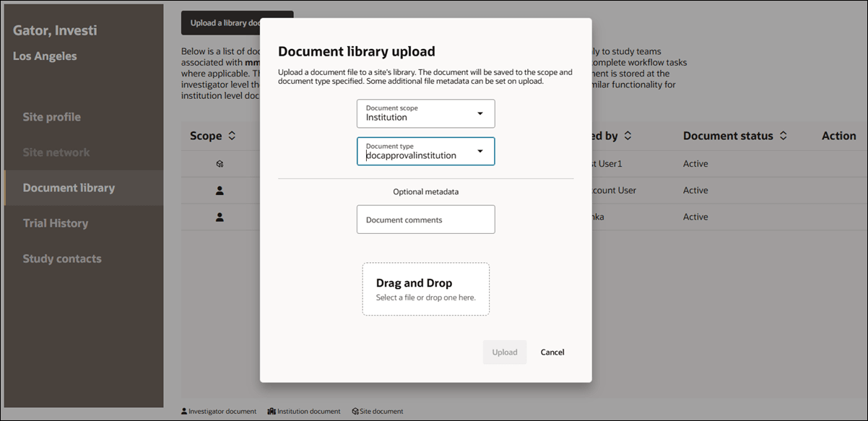The height and width of the screenshot is (421, 868).
Task: Cancel the Document library upload dialog
Action: coord(552,352)
